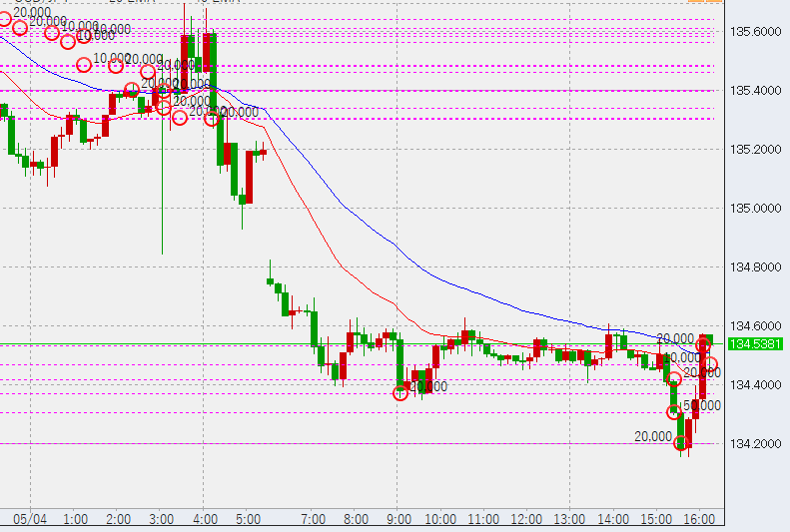The height and width of the screenshot is (532, 790).
Task: Click the 135.6000 price axis label
Action: [755, 32]
